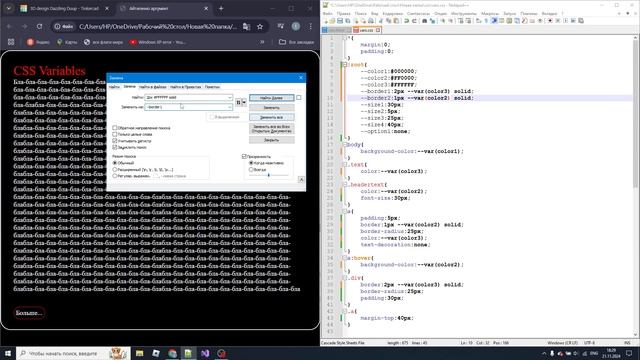The image size is (640, 360).
Task: Open dropdown arrow next to swap button
Action: pyautogui.click(x=244, y=102)
